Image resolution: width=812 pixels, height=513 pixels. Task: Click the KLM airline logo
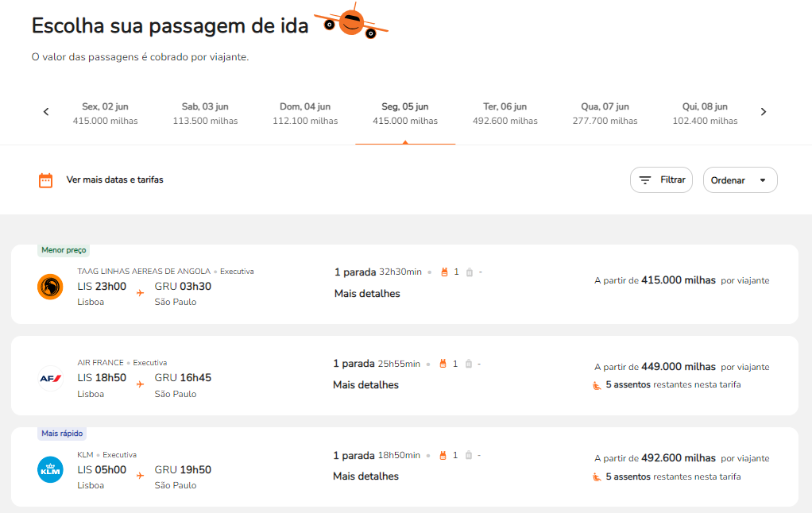click(x=50, y=470)
